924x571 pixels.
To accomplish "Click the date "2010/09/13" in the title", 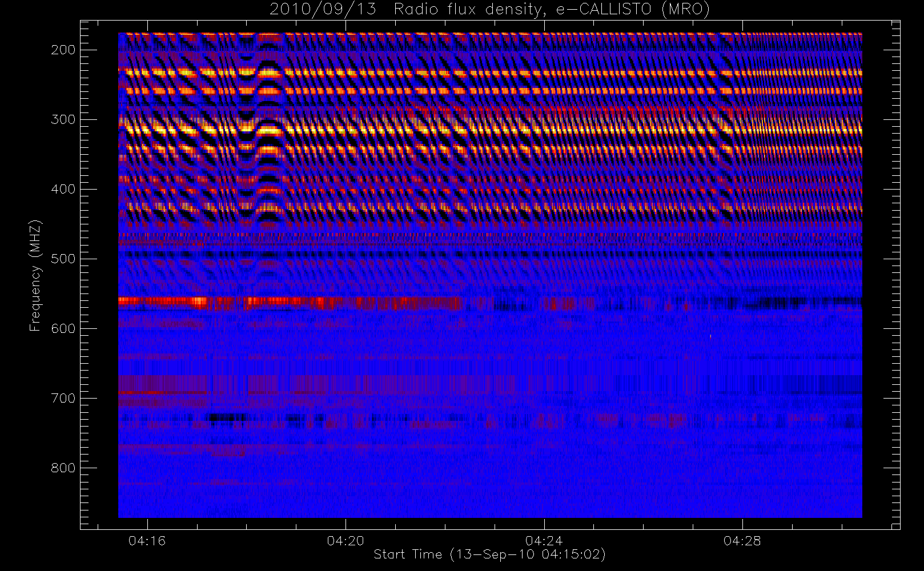I will [323, 10].
